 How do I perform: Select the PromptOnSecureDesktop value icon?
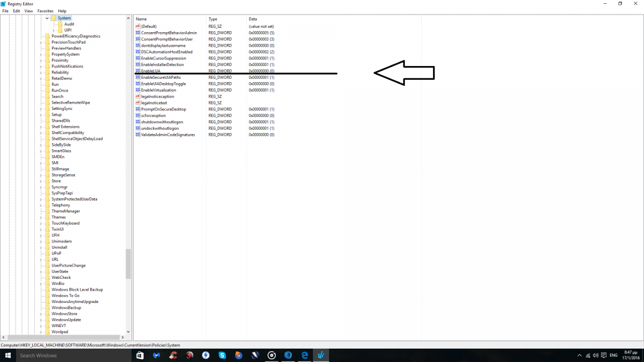[138, 109]
